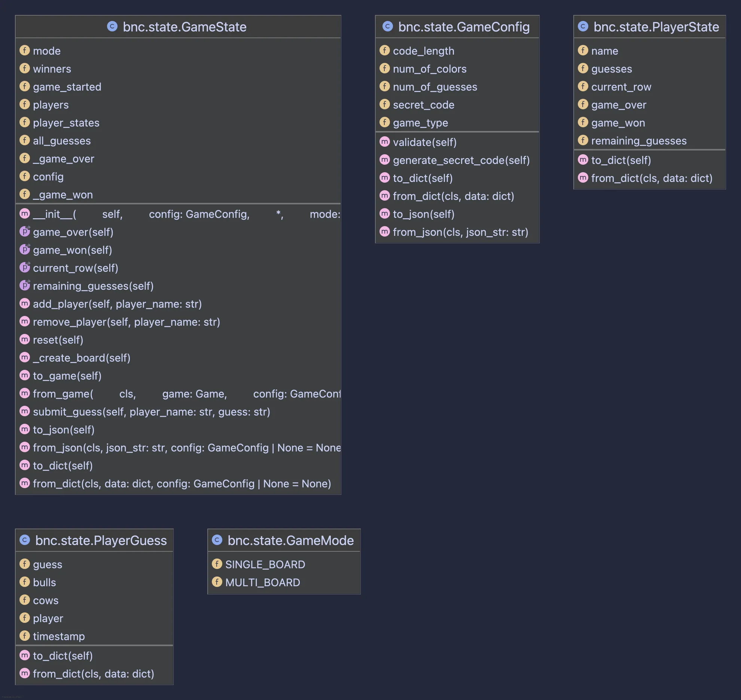
Task: Click the class icon beside bnc.state.PlayerGuess
Action: (x=25, y=540)
